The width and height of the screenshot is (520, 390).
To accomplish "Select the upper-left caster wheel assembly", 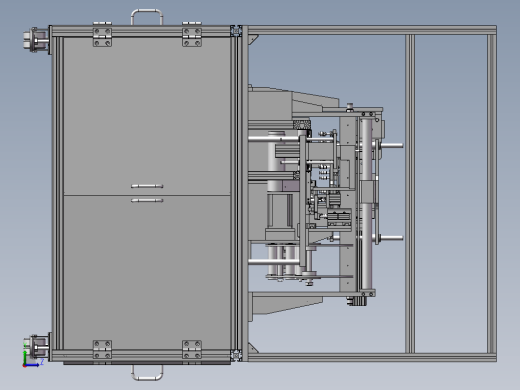I will click(x=36, y=40).
